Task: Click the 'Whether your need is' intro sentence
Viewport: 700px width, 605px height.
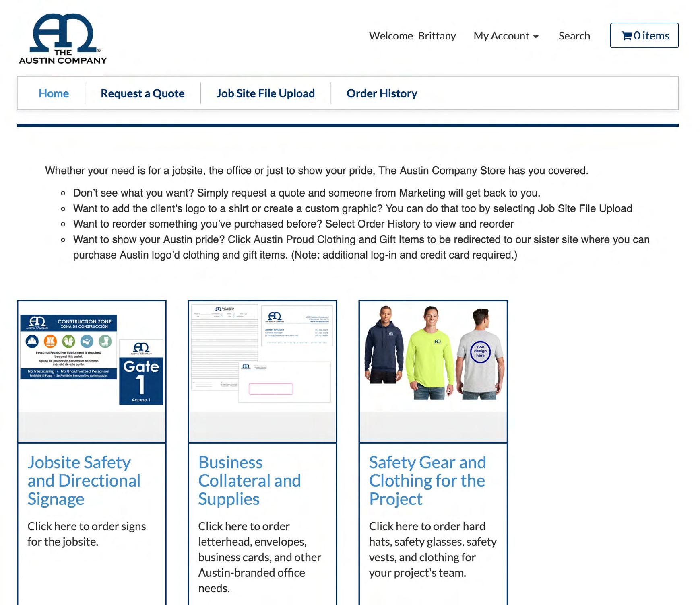Action: click(316, 171)
